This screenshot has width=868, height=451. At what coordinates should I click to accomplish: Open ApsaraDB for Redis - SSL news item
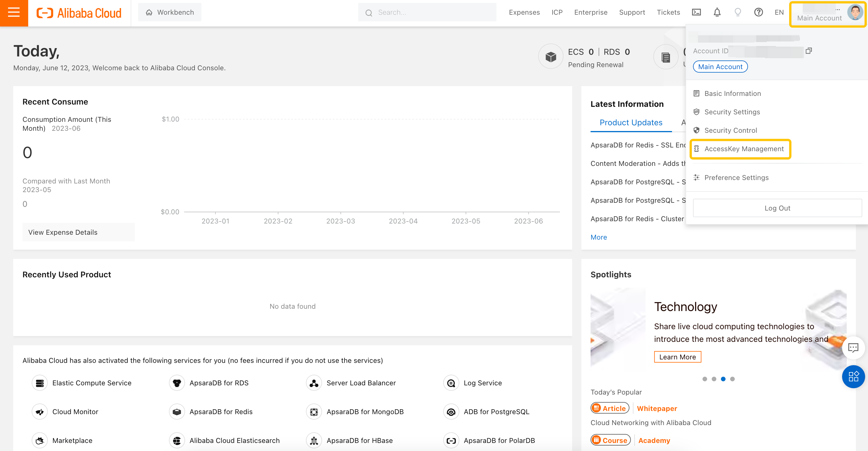pos(638,145)
